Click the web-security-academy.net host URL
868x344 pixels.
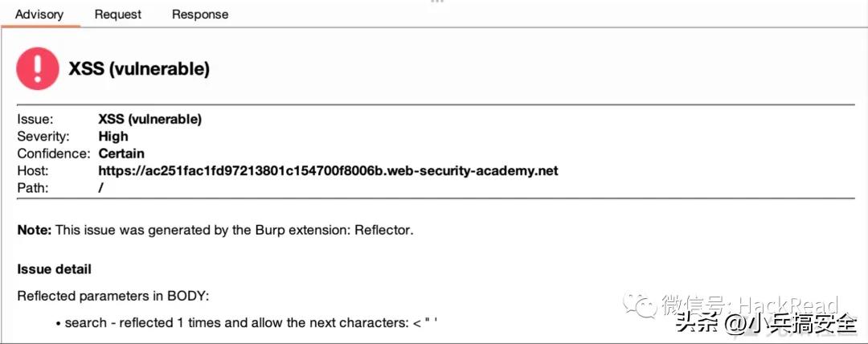[328, 170]
